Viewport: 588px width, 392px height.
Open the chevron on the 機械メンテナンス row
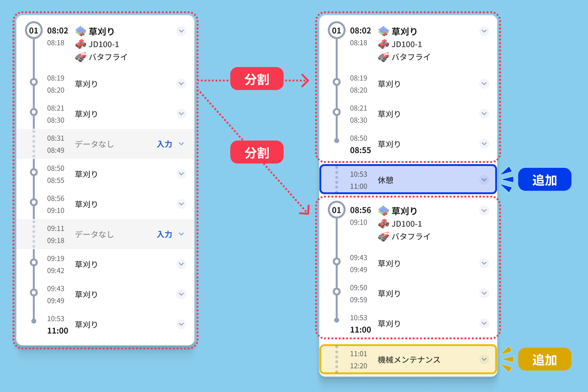coord(484,359)
